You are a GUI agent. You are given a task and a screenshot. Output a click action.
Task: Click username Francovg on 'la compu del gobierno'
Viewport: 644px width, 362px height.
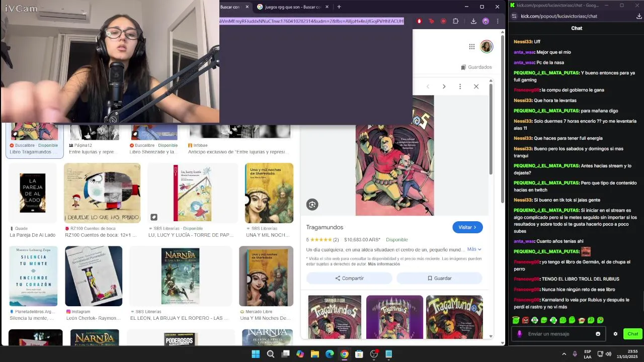(x=526, y=90)
